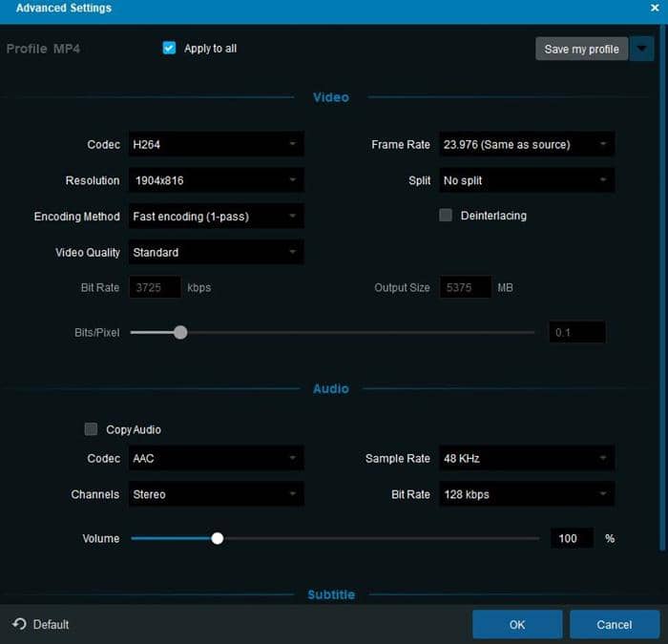Expand the Split dropdown
Screen dimensions: 668x644
coord(526,180)
